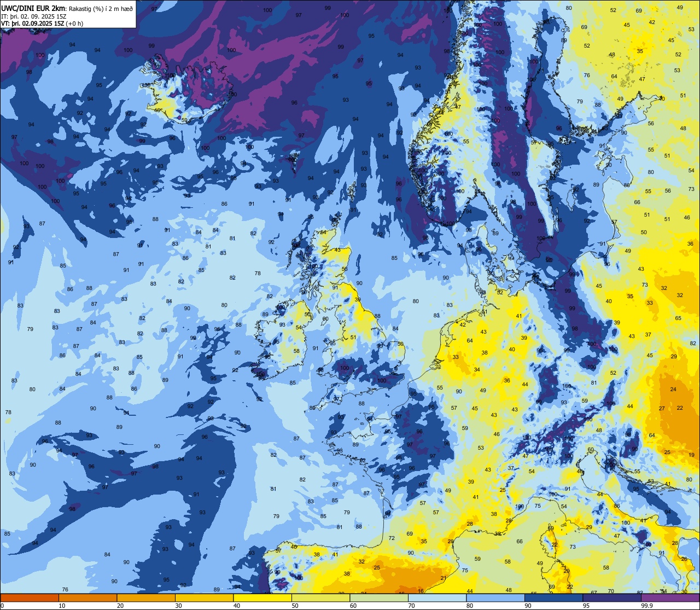Click the legend tick label '30'
The image size is (700, 610).
178,606
